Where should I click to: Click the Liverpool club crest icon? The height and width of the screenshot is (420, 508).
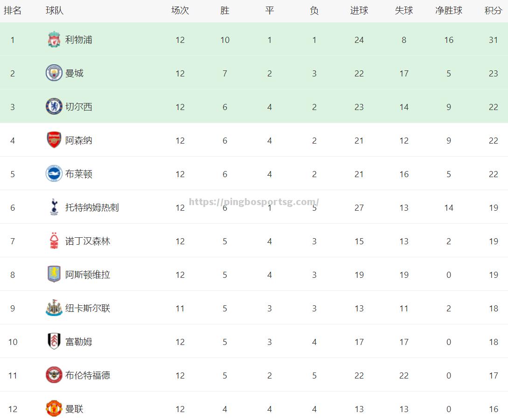coord(54,40)
